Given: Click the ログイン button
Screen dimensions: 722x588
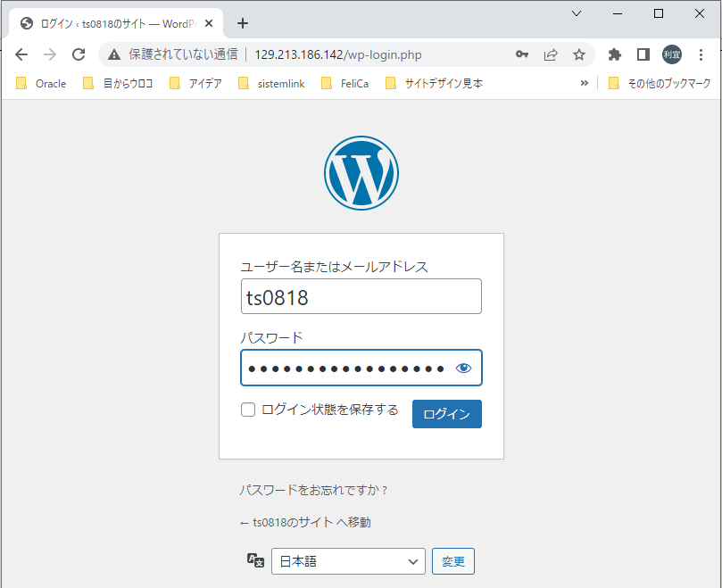Looking at the screenshot, I should click(446, 414).
